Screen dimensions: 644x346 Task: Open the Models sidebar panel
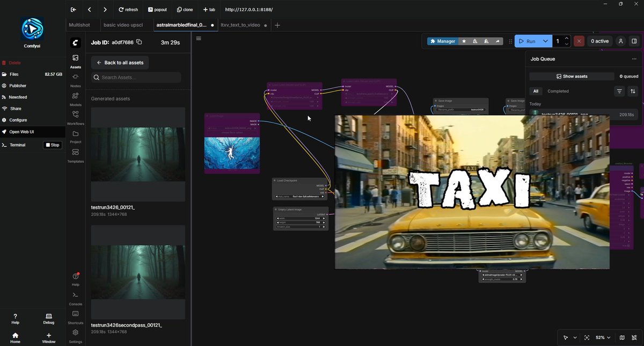76,99
